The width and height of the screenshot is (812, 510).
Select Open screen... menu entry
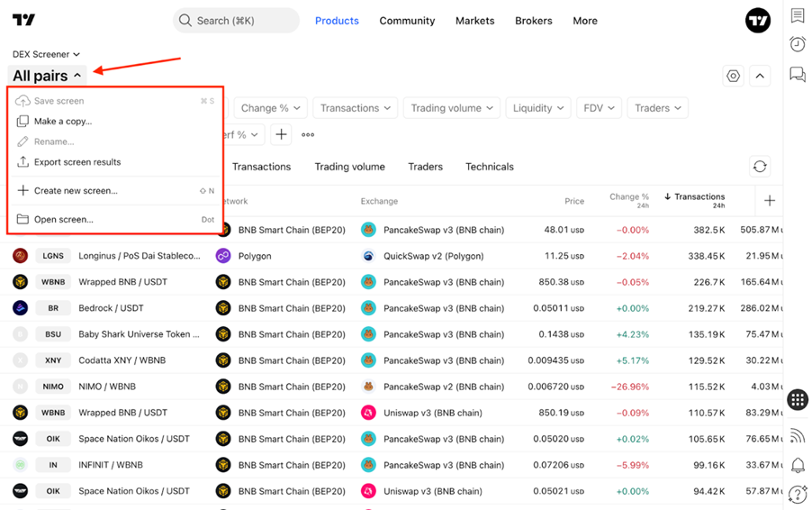coord(115,219)
